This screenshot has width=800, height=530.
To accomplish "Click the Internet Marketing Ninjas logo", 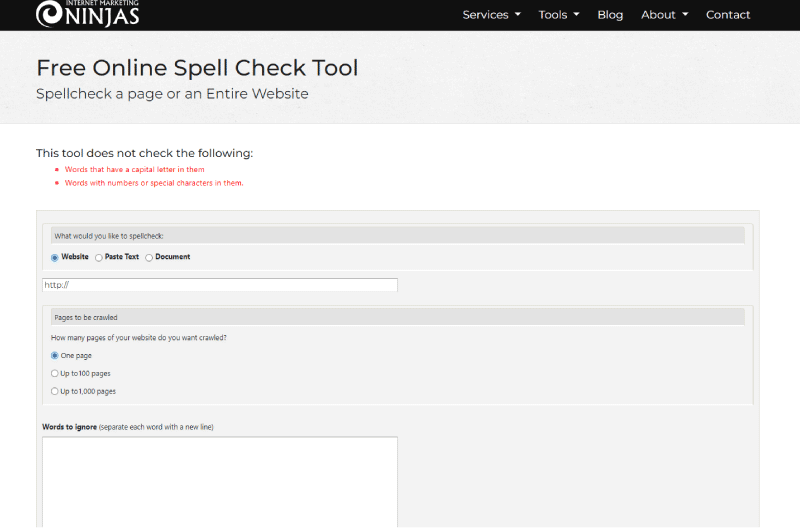I will 87,14.
